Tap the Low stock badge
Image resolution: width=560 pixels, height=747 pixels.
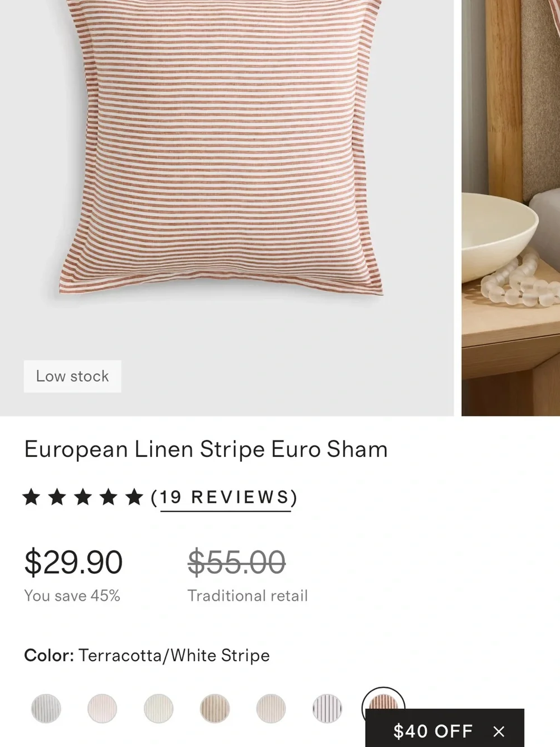72,376
